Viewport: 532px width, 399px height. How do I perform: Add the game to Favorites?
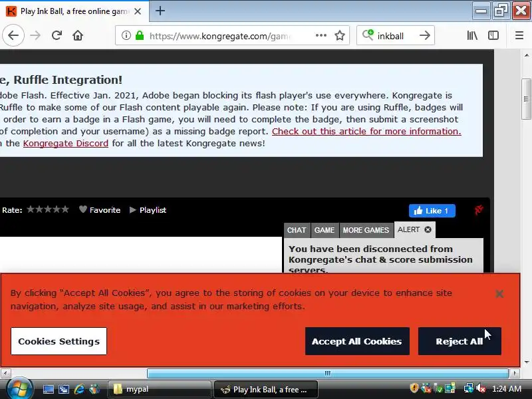(100, 210)
